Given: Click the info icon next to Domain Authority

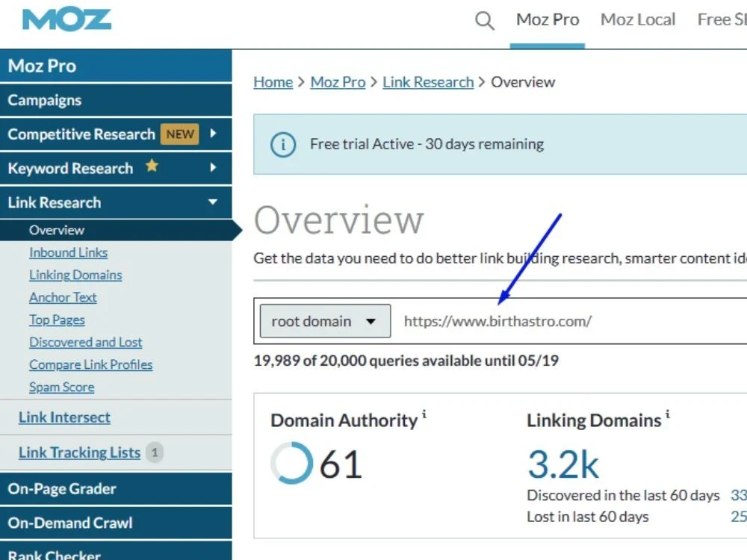Looking at the screenshot, I should click(x=424, y=414).
